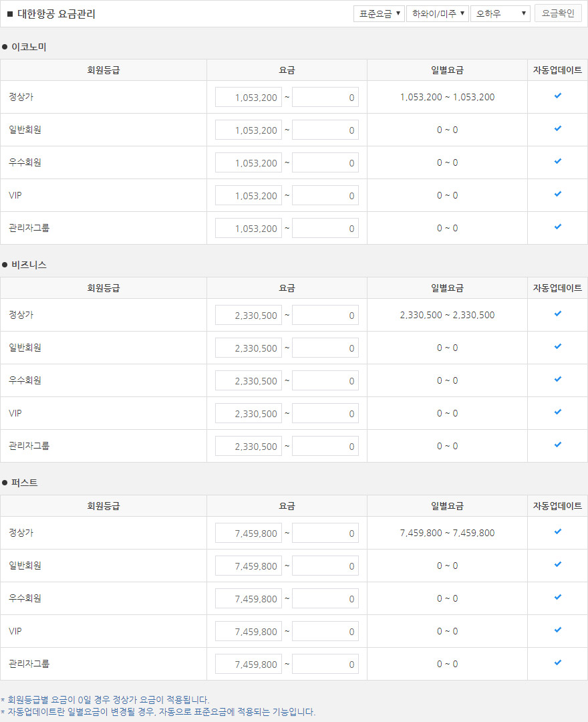Toggle auto-update check for 이코노미 VIP
Screen dimensions: 588x722
tap(558, 194)
